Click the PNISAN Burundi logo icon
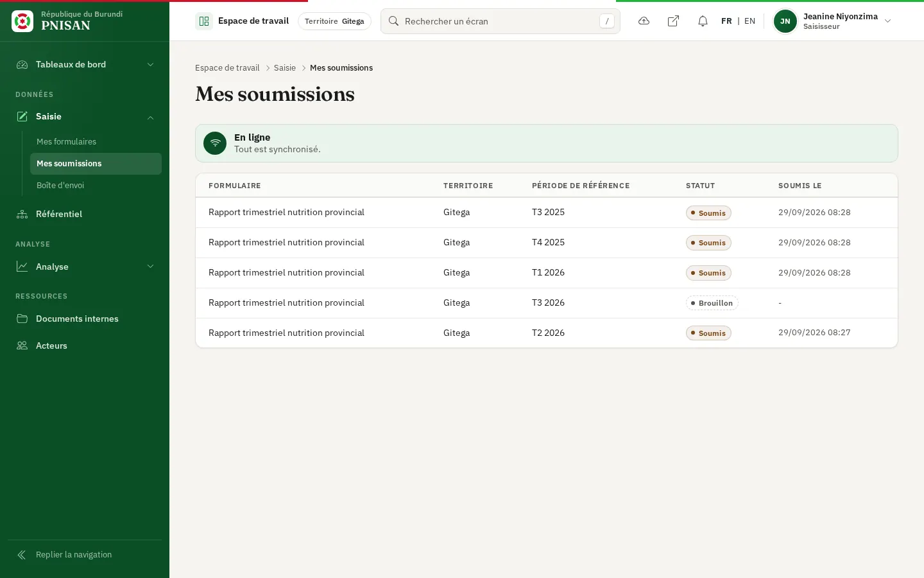The width and height of the screenshot is (924, 578). (x=22, y=21)
